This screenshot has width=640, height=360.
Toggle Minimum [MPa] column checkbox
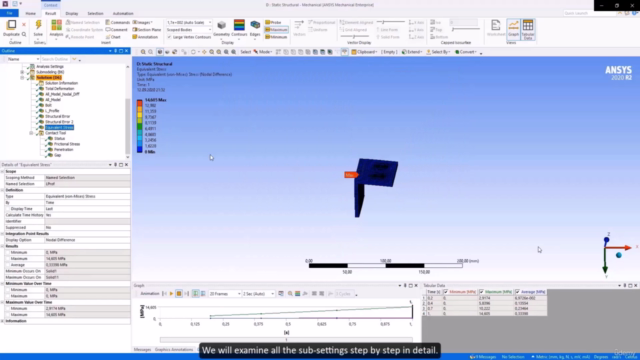(446, 292)
